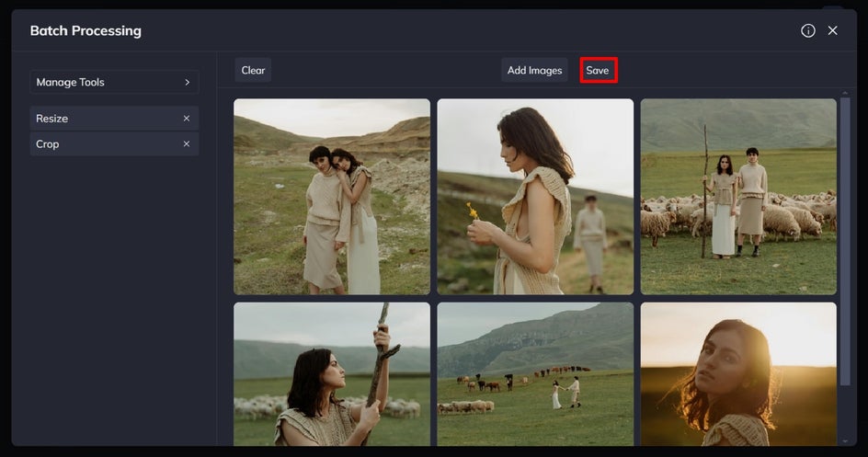The height and width of the screenshot is (457, 868).
Task: Select the Crop tool entry
Action: (114, 143)
